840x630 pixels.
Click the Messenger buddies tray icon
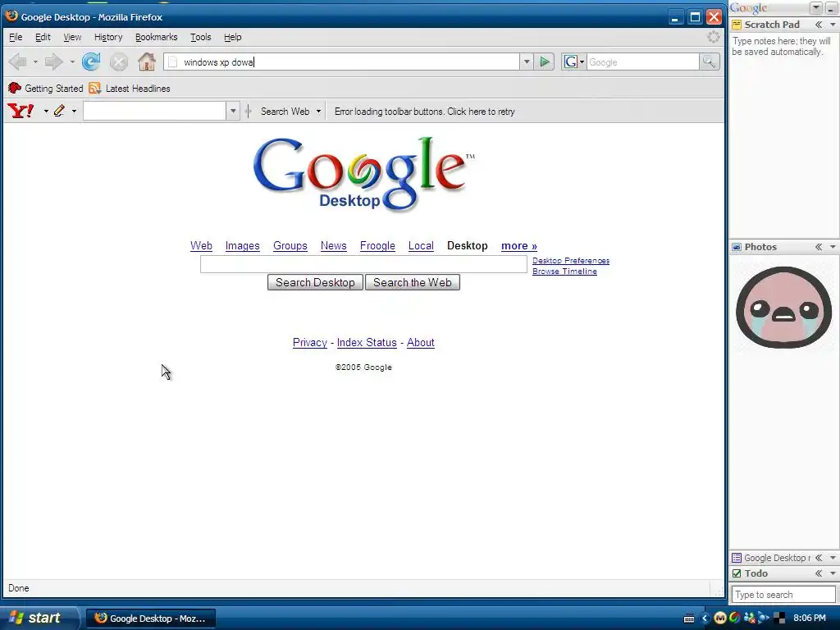tap(750, 619)
